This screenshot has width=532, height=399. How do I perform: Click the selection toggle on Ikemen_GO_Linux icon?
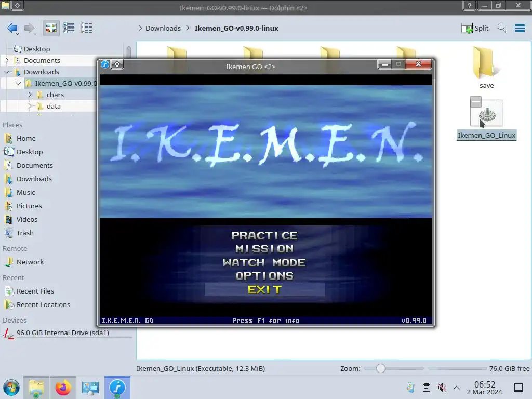tap(476, 102)
